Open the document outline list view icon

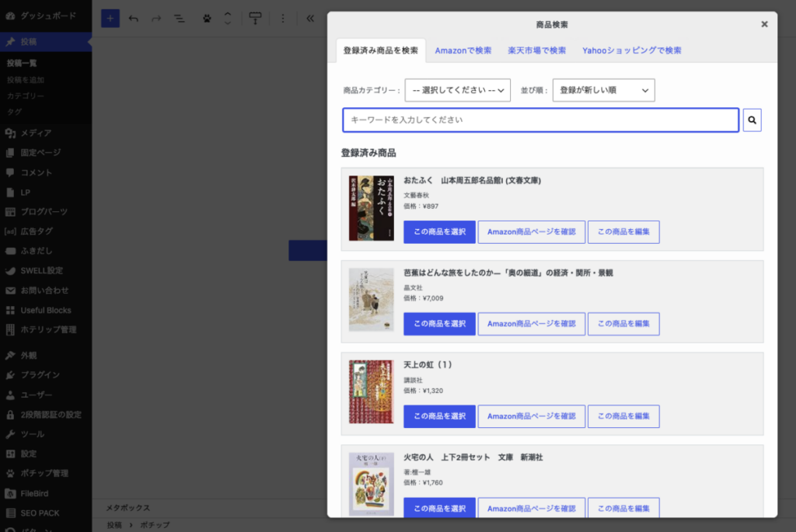click(180, 19)
